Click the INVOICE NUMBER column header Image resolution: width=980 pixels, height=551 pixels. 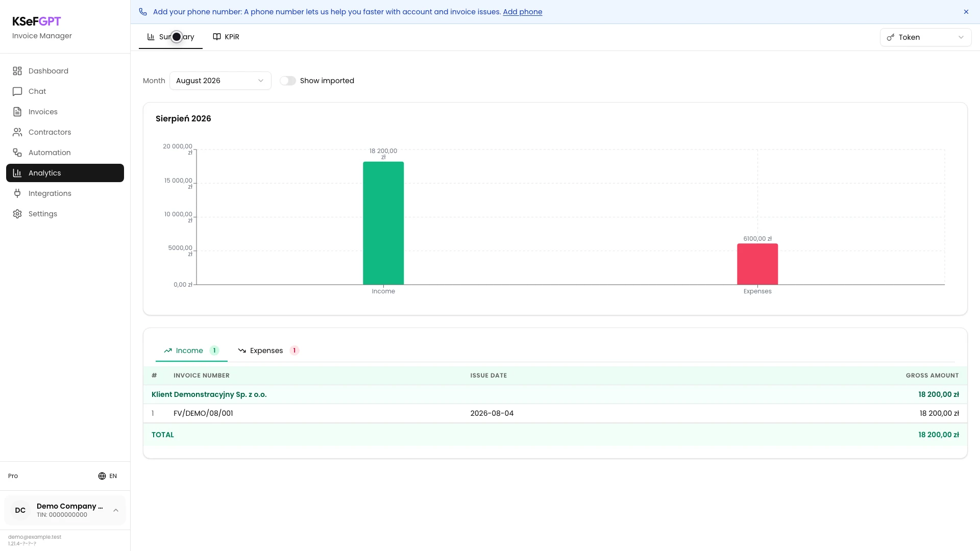(x=202, y=375)
